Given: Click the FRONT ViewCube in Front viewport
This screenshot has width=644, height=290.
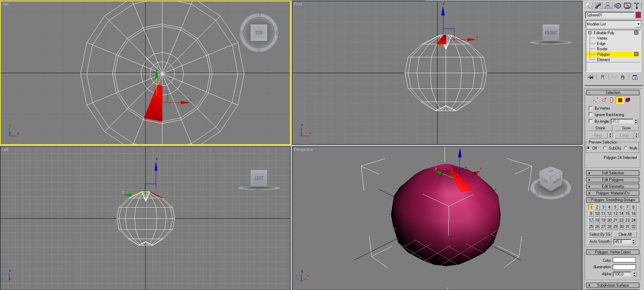Looking at the screenshot, I should click(551, 33).
